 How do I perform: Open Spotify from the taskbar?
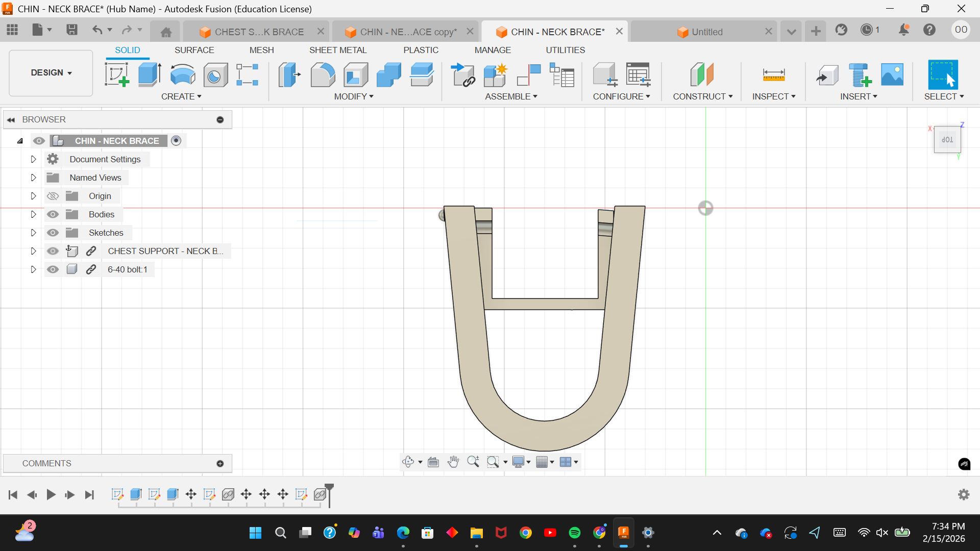click(x=574, y=533)
